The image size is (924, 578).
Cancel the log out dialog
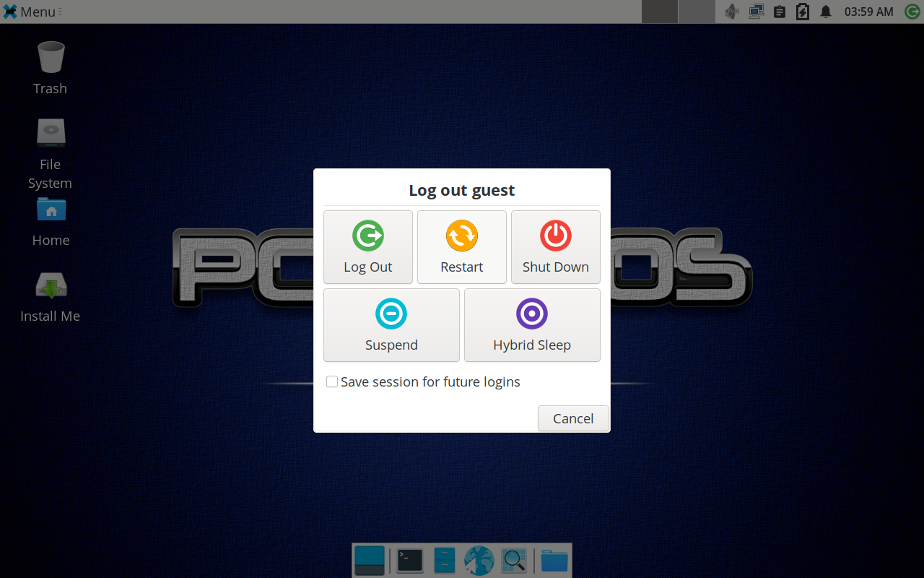click(573, 418)
